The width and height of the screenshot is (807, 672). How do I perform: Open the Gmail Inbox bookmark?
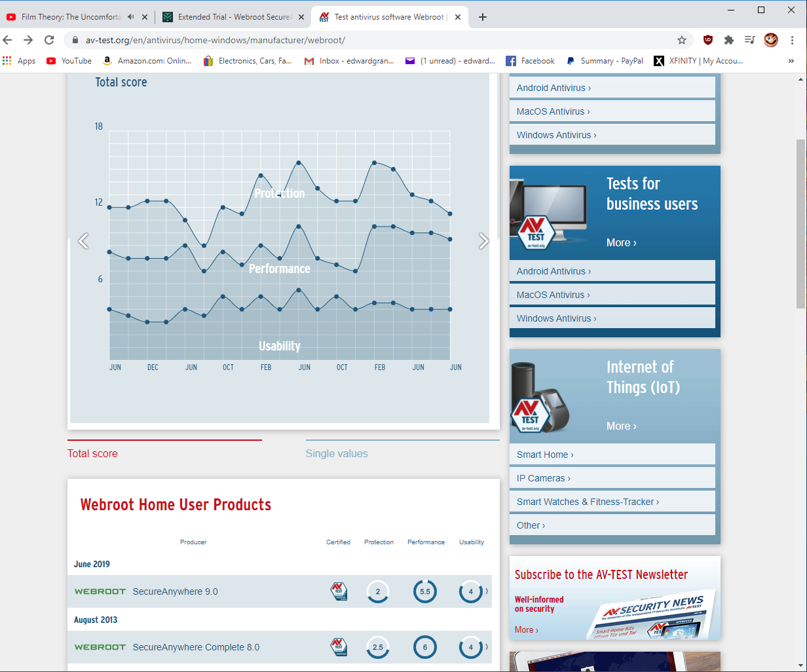349,61
